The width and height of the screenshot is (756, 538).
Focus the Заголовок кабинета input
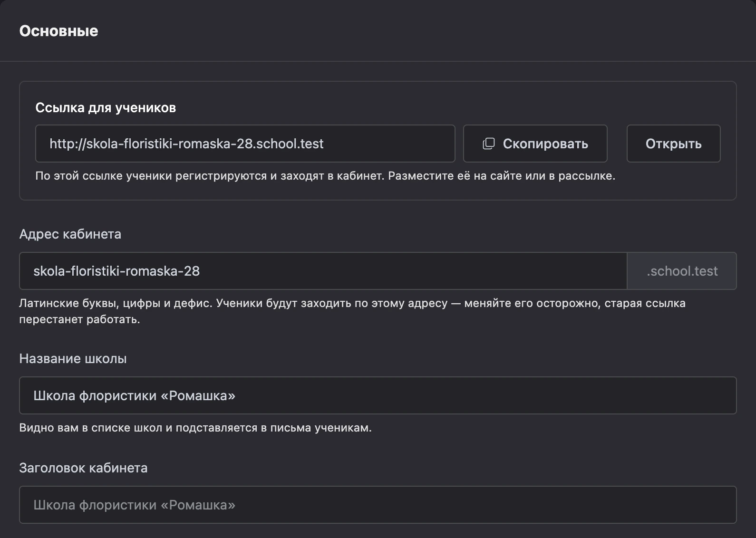click(378, 505)
